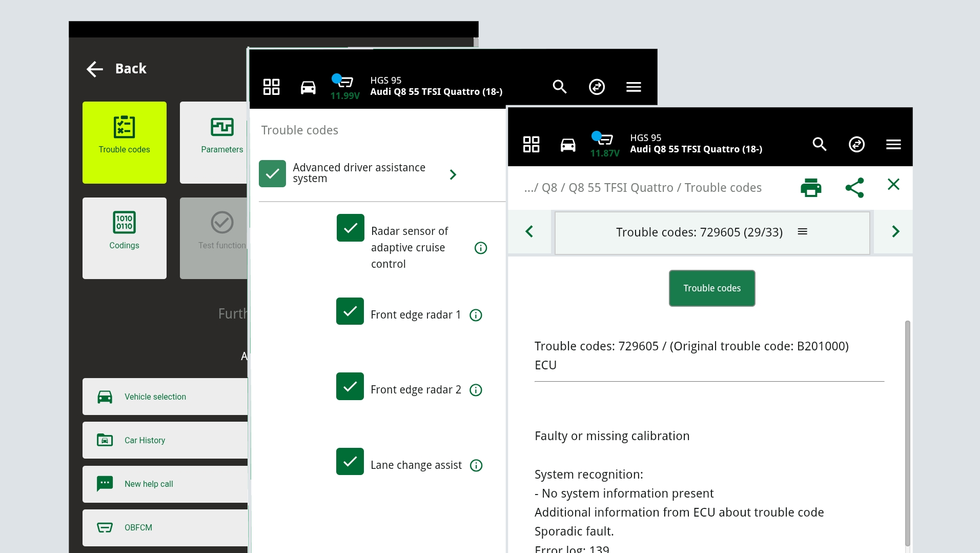
Task: Print the trouble codes report
Action: (x=811, y=188)
